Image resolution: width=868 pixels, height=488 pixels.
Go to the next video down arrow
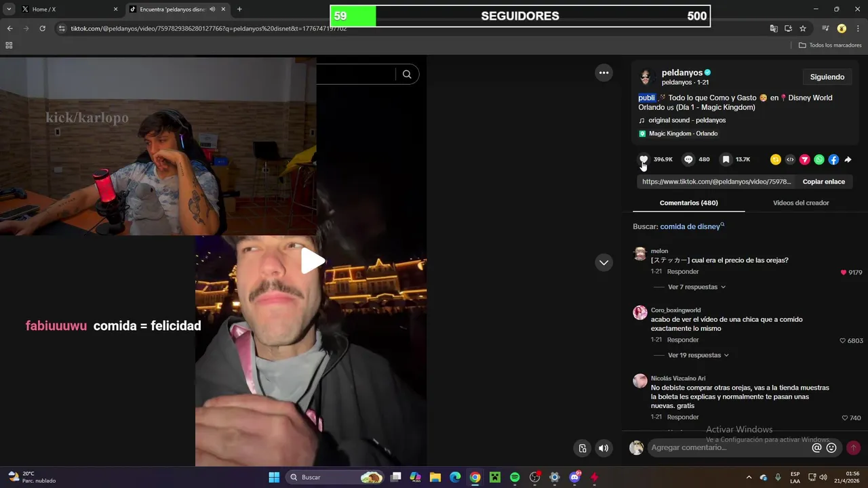604,262
